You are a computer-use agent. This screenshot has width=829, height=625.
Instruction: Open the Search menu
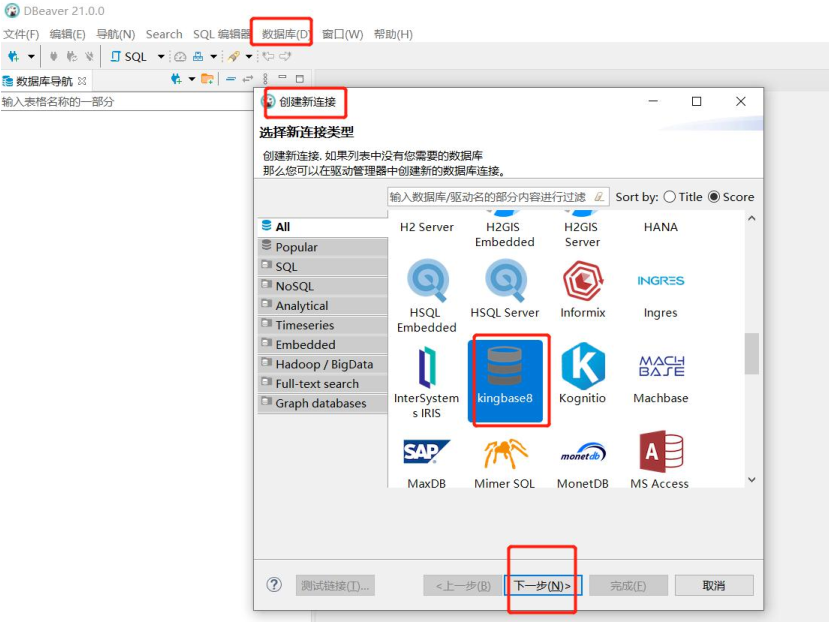pos(164,34)
